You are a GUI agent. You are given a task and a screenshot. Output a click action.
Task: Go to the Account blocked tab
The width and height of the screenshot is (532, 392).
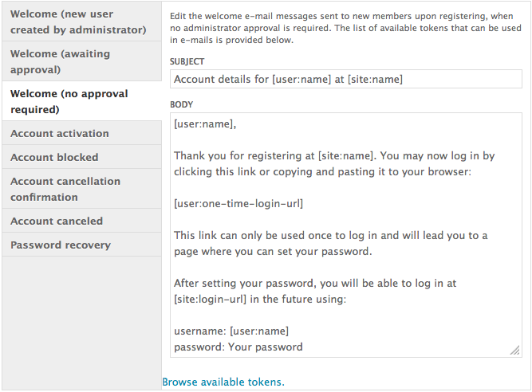point(54,157)
